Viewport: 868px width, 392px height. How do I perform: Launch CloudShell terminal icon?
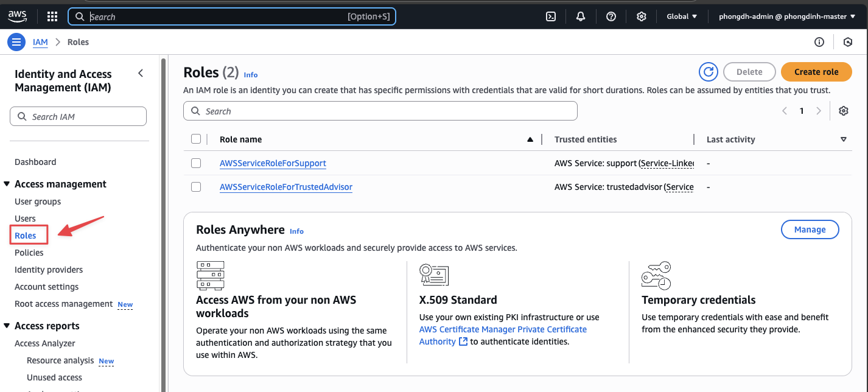point(550,16)
